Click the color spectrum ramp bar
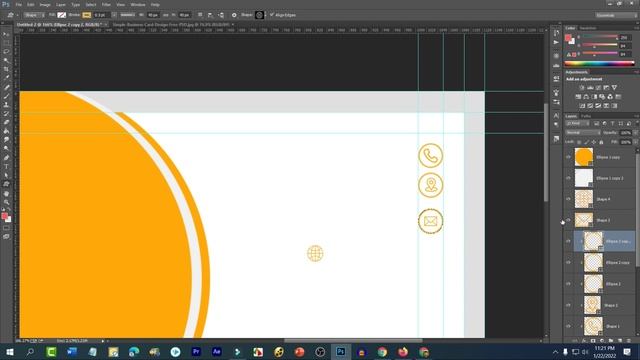 point(599,64)
